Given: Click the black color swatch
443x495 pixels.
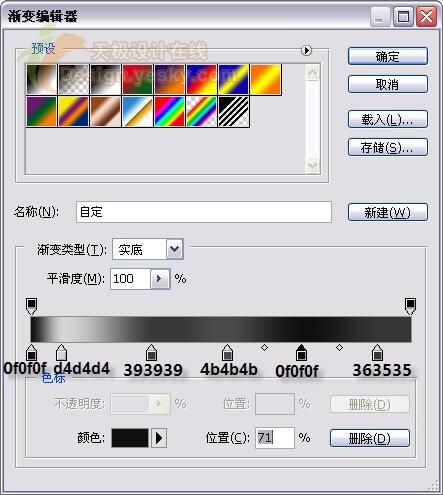Looking at the screenshot, I should [x=130, y=438].
